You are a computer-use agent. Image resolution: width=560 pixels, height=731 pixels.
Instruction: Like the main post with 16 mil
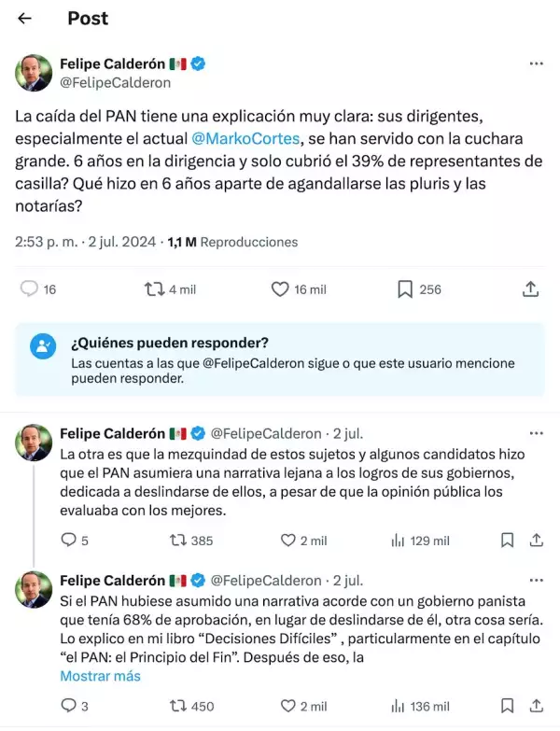(x=280, y=289)
